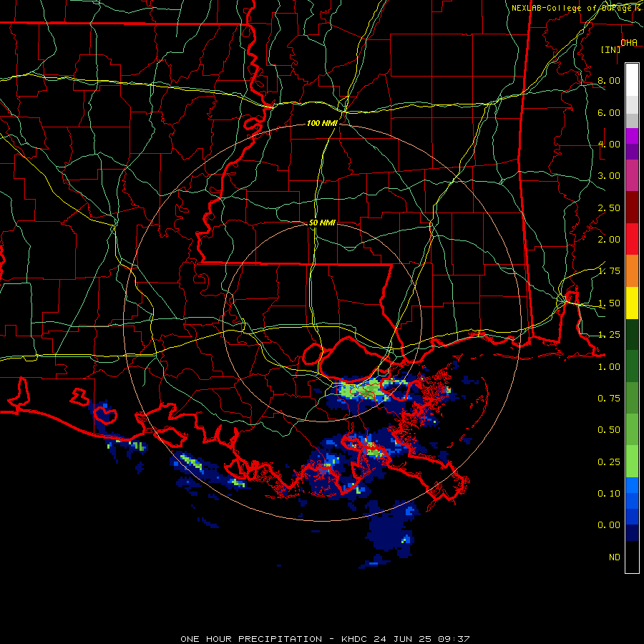
Task: Select the maroon 2.50 legend color block
Action: (632, 208)
